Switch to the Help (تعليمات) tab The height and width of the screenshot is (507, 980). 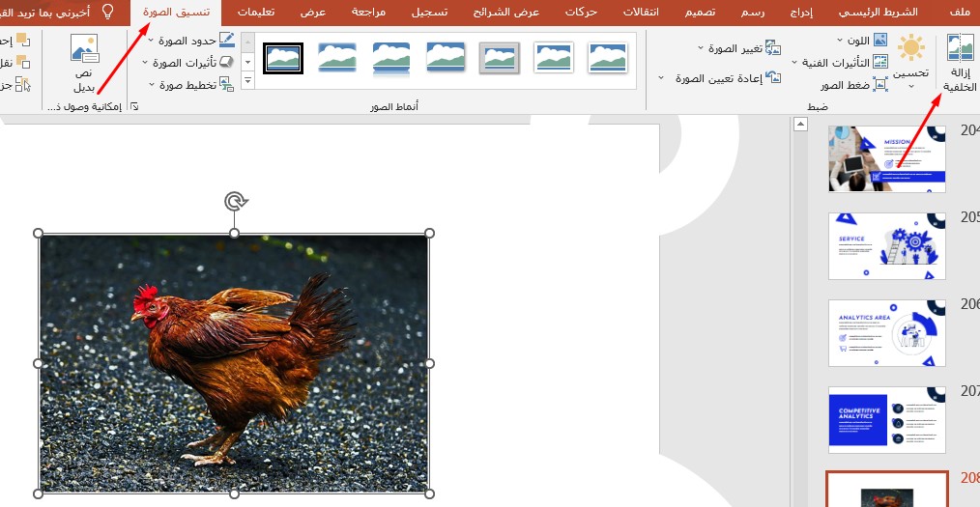[x=255, y=12]
